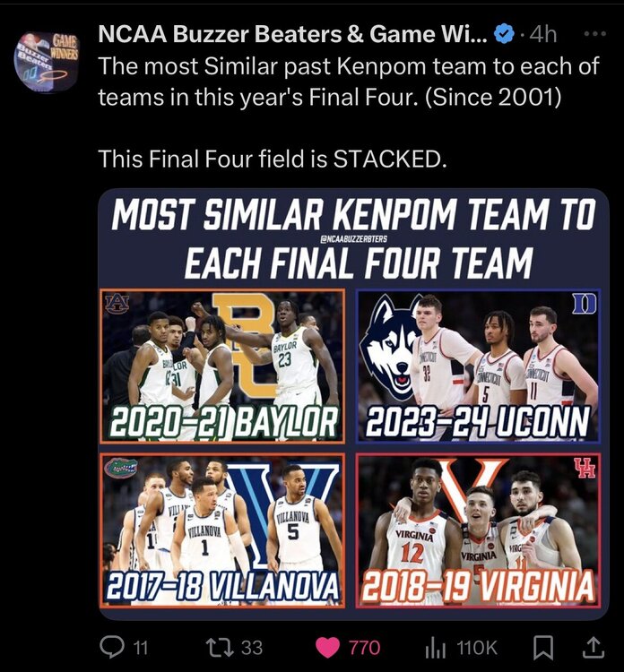Click the 11 replies count
The height and width of the screenshot is (672, 624).
(x=141, y=648)
